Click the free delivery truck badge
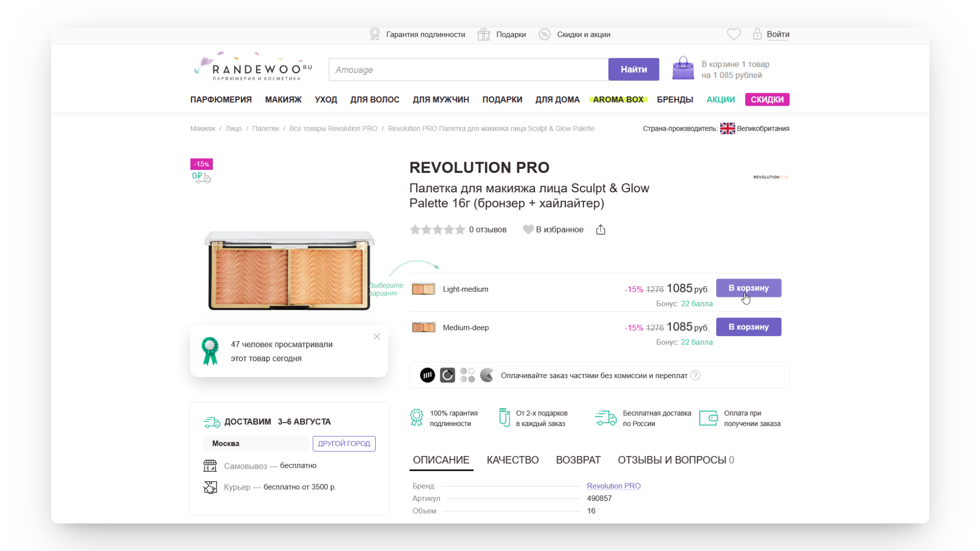The height and width of the screenshot is (551, 980). [202, 177]
